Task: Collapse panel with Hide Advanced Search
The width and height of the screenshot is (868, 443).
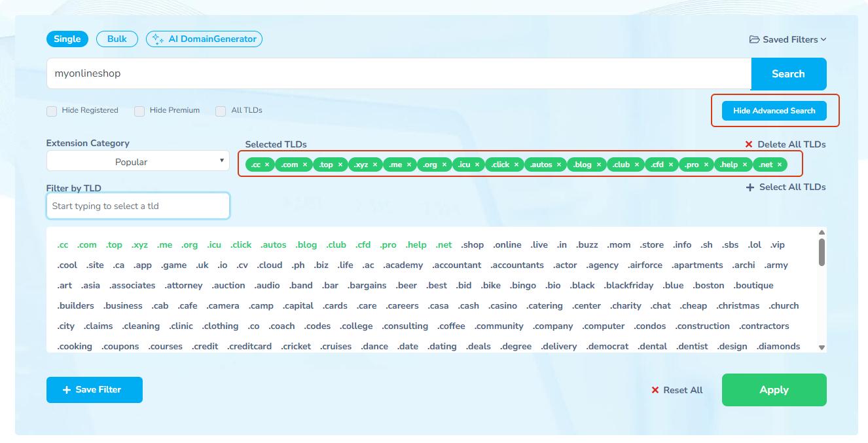Action: (774, 111)
